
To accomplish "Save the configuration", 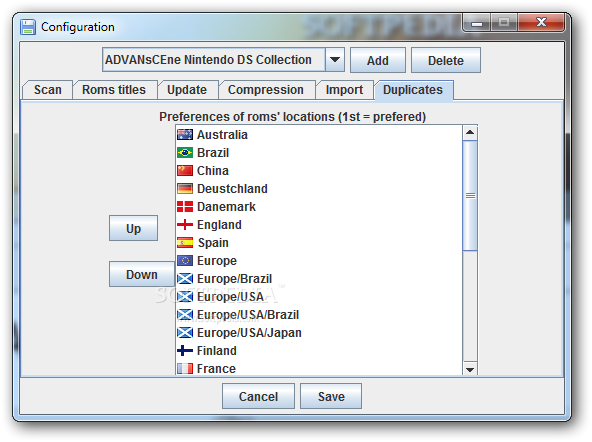I will [331, 396].
